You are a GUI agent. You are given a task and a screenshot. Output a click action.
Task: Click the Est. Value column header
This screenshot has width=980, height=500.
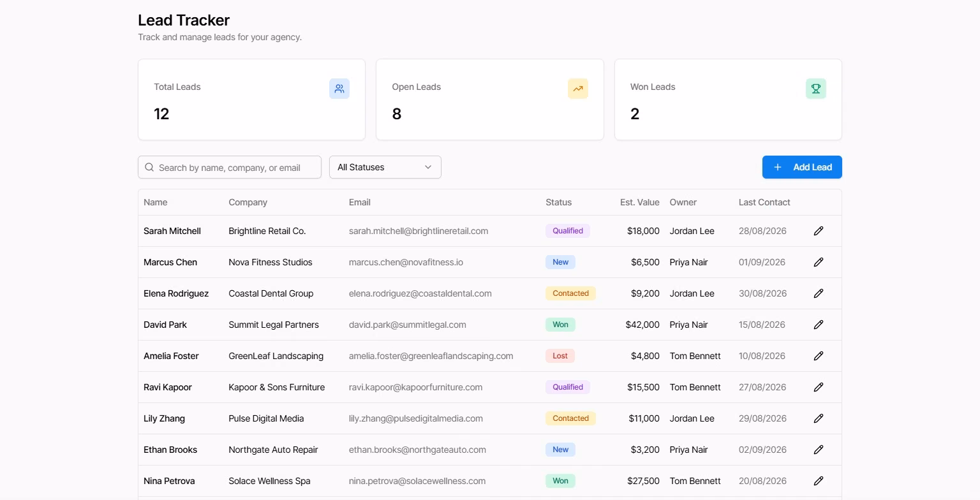(640, 202)
